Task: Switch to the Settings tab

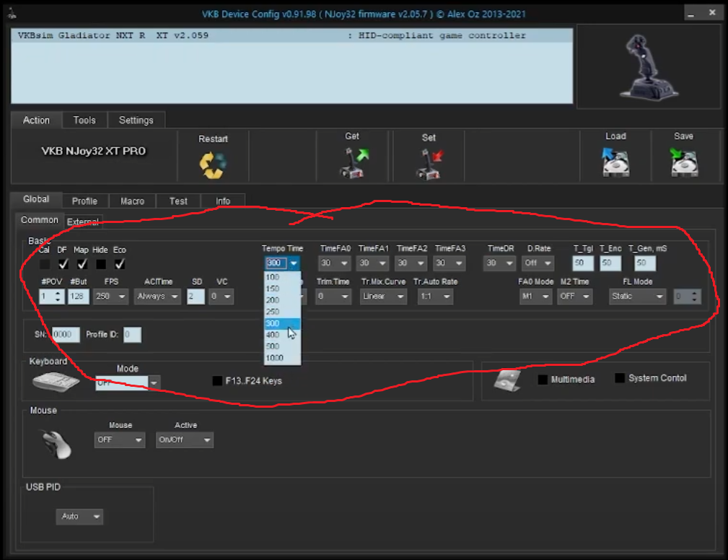Action: tap(136, 121)
